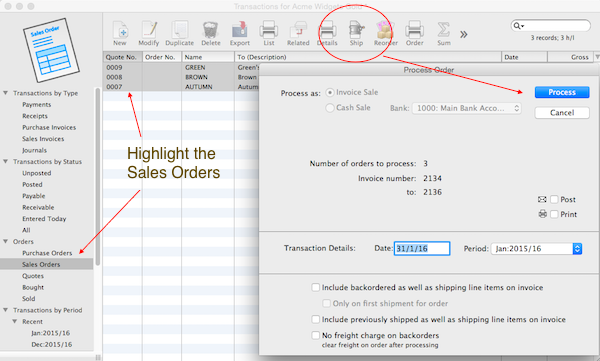The width and height of the screenshot is (600, 361).
Task: Select Bought in sidebar
Action: [x=33, y=287]
